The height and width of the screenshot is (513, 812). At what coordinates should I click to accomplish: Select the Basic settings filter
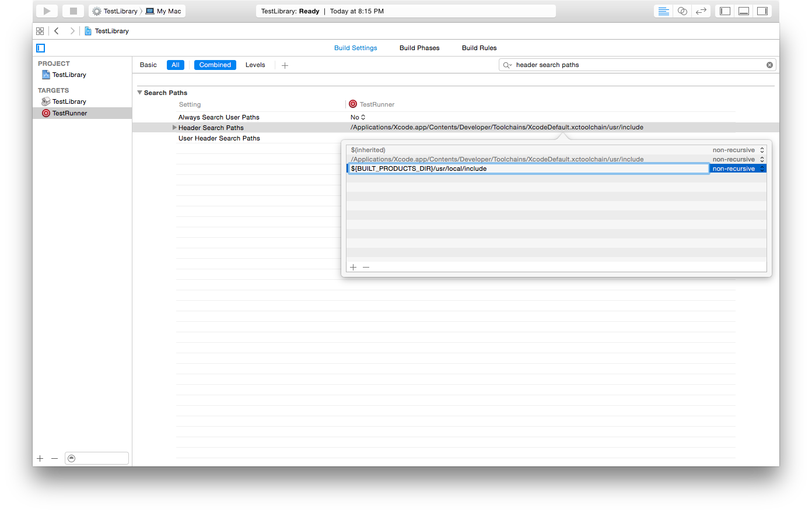[x=148, y=65]
